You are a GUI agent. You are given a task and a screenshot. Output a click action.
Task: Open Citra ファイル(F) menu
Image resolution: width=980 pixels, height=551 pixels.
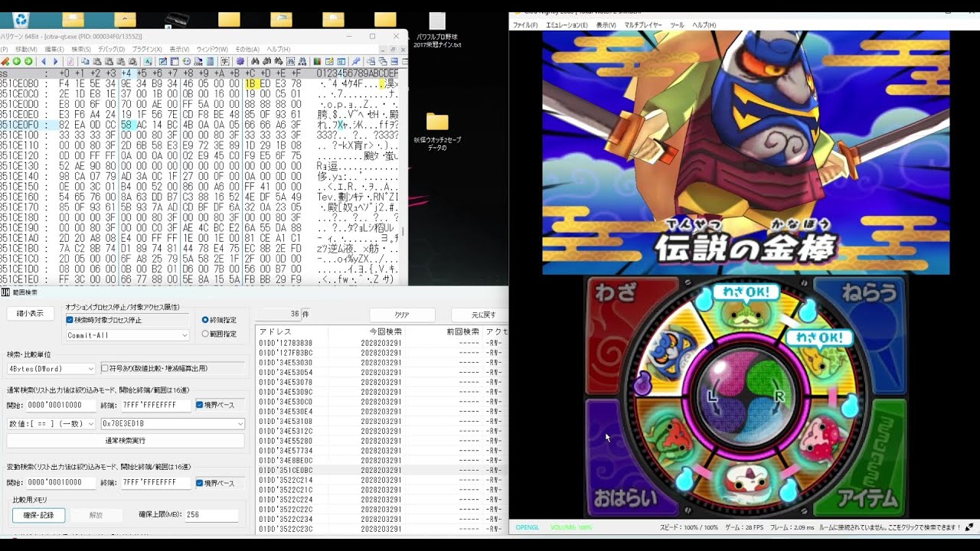[525, 25]
